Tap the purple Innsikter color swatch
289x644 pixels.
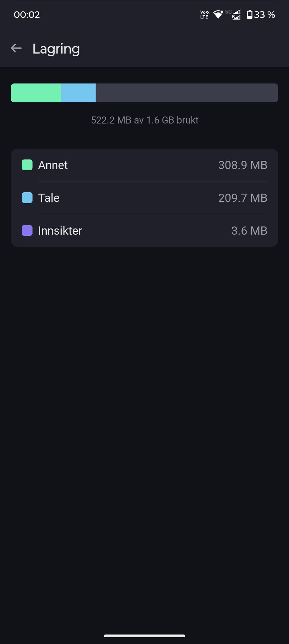click(x=27, y=231)
